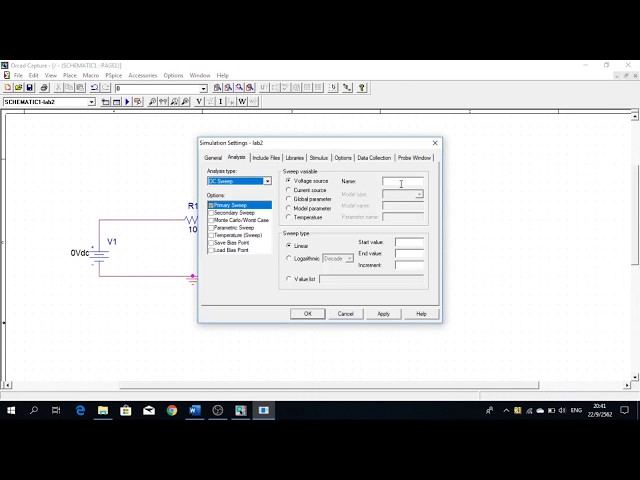
Task: Switch to Data Collection tab
Action: pyautogui.click(x=374, y=158)
